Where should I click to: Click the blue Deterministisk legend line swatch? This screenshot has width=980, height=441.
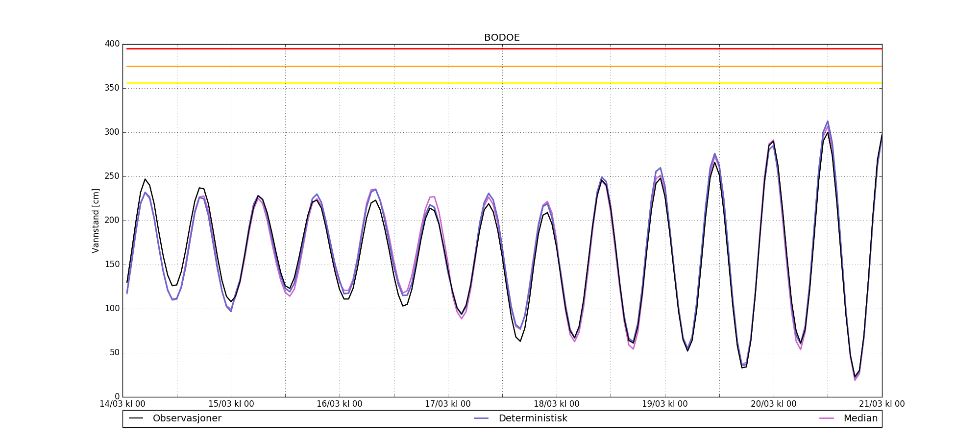coord(481,418)
